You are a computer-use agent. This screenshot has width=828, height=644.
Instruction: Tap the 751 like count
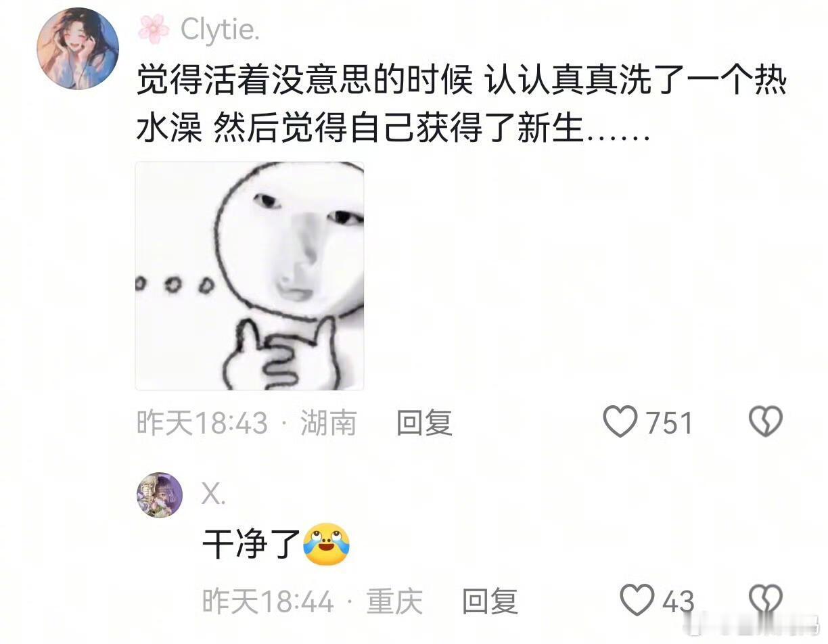click(669, 423)
